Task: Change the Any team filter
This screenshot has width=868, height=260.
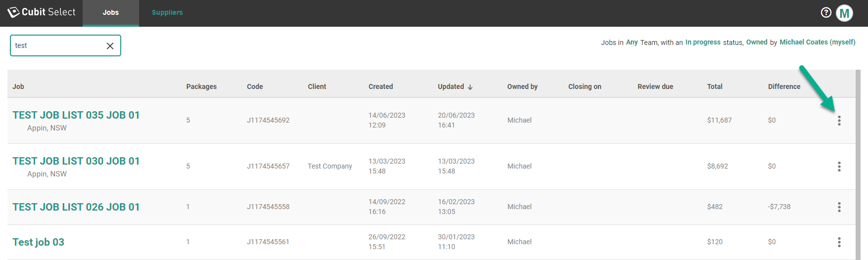Action: pyautogui.click(x=631, y=43)
